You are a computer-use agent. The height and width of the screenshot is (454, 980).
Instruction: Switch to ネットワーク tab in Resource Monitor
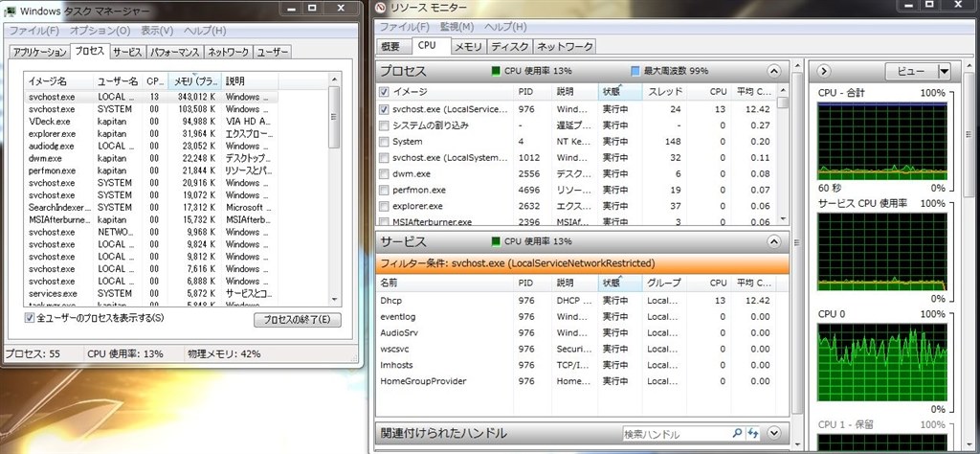tap(565, 47)
